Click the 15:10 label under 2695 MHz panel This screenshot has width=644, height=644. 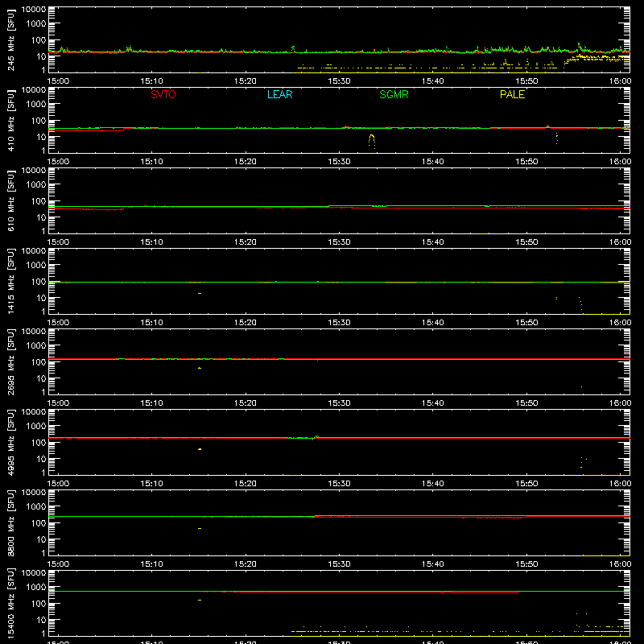coord(151,403)
